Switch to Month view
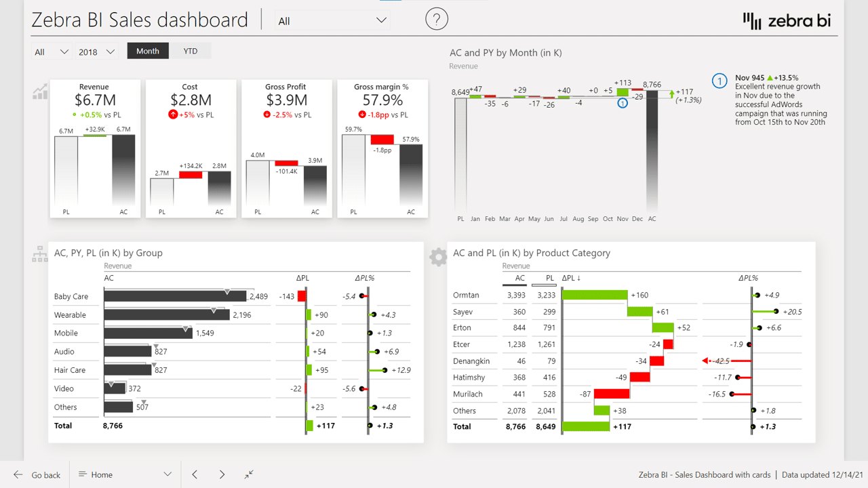This screenshot has height=488, width=868. [x=148, y=51]
